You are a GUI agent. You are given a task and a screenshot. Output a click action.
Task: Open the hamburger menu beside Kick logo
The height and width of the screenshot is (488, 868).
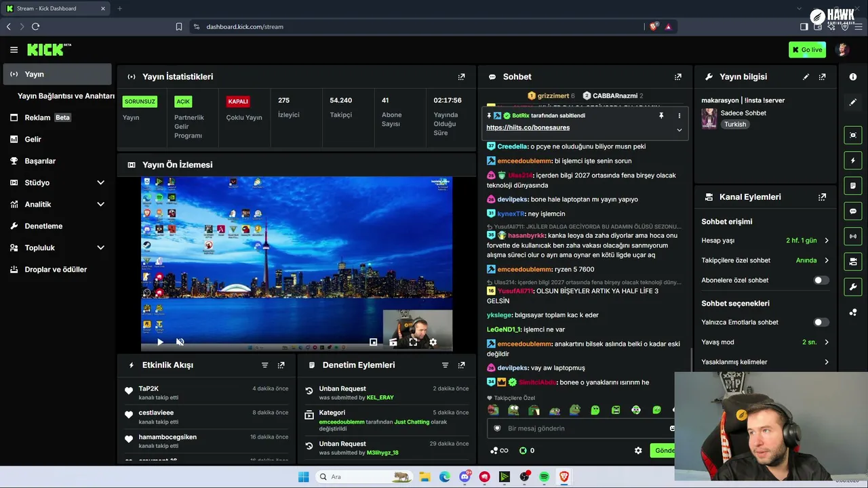[14, 49]
